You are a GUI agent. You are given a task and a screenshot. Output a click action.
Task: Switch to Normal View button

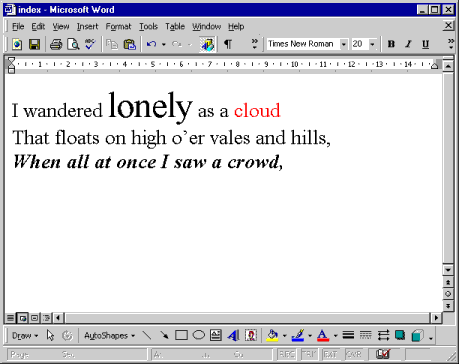[x=10, y=318]
